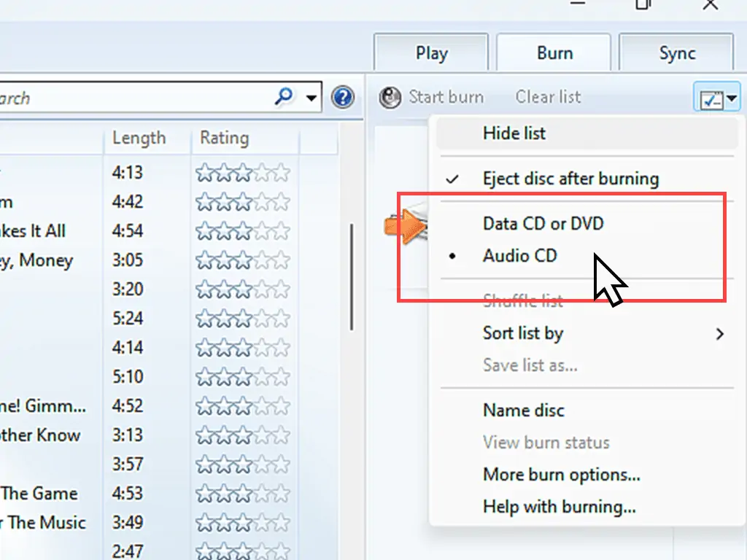This screenshot has width=747, height=560.
Task: Select the Data CD or DVD option
Action: (543, 224)
